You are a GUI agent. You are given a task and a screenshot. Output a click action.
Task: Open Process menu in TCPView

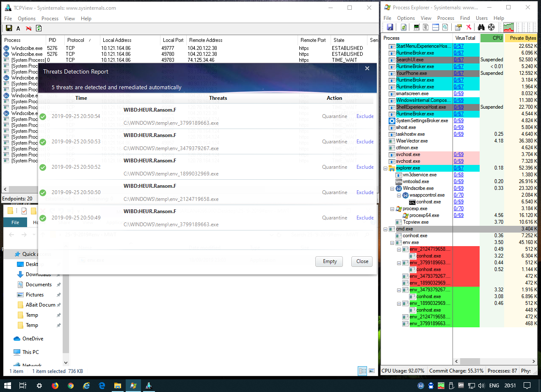point(50,19)
